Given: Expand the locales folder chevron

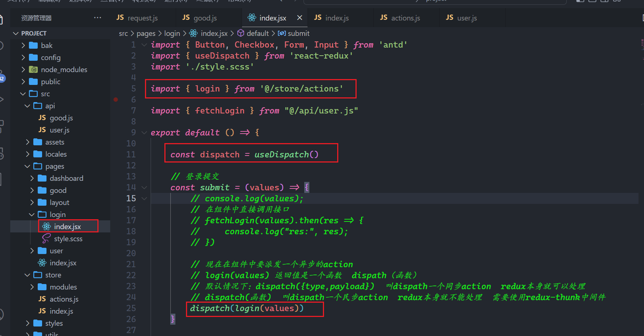Looking at the screenshot, I should click(27, 154).
